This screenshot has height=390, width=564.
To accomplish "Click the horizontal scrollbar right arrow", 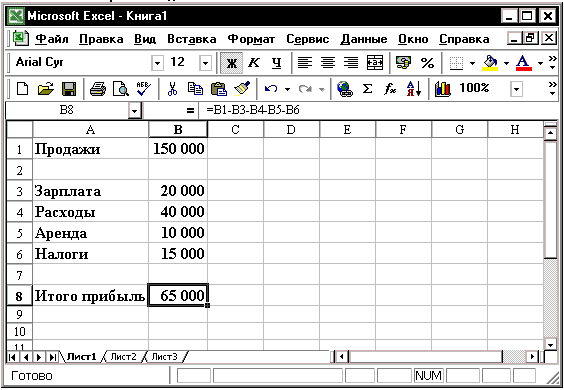I will [x=532, y=357].
